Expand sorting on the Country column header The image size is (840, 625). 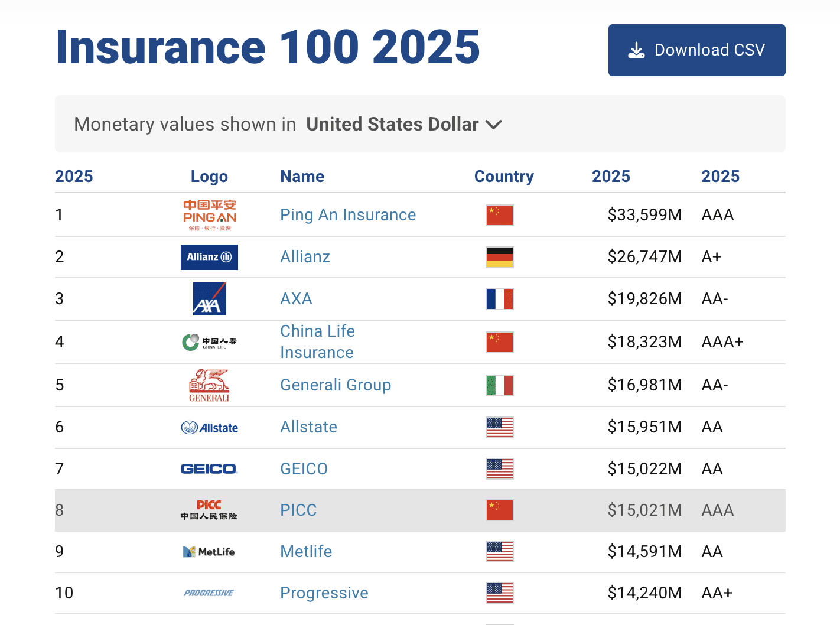coord(504,176)
